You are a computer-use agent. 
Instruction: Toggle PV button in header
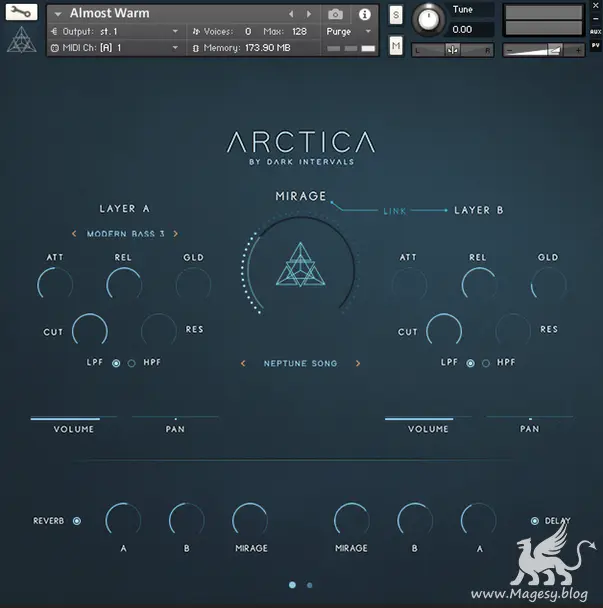pyautogui.click(x=596, y=45)
